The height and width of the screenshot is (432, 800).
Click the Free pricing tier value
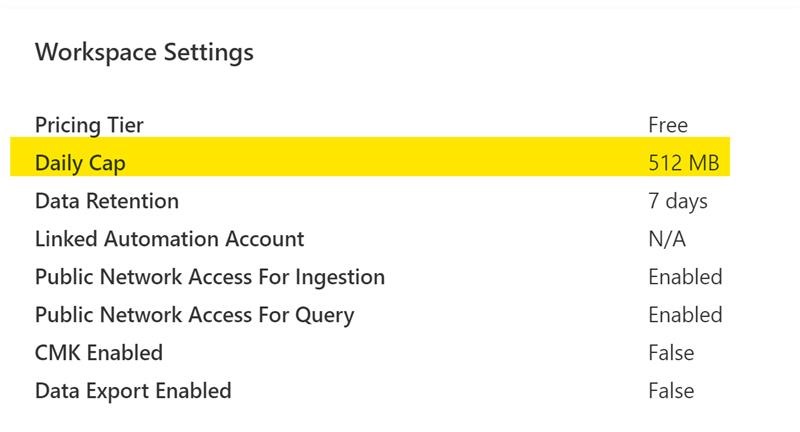(668, 125)
